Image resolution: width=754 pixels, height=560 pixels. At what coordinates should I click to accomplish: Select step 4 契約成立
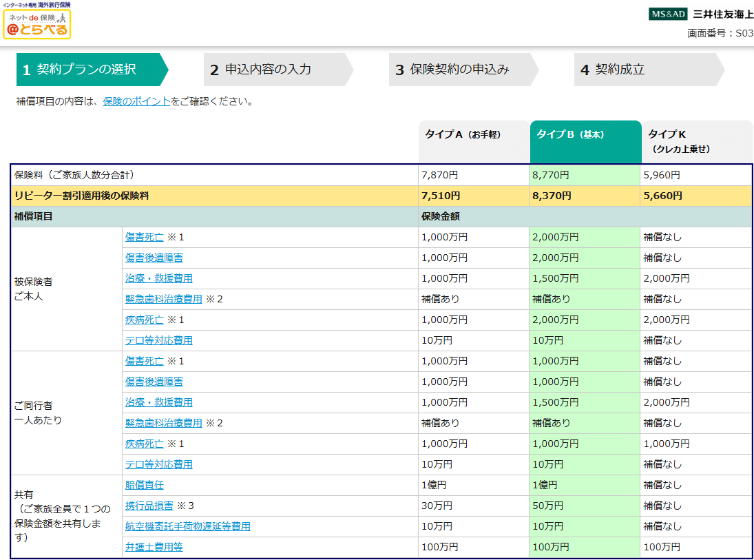pyautogui.click(x=649, y=70)
